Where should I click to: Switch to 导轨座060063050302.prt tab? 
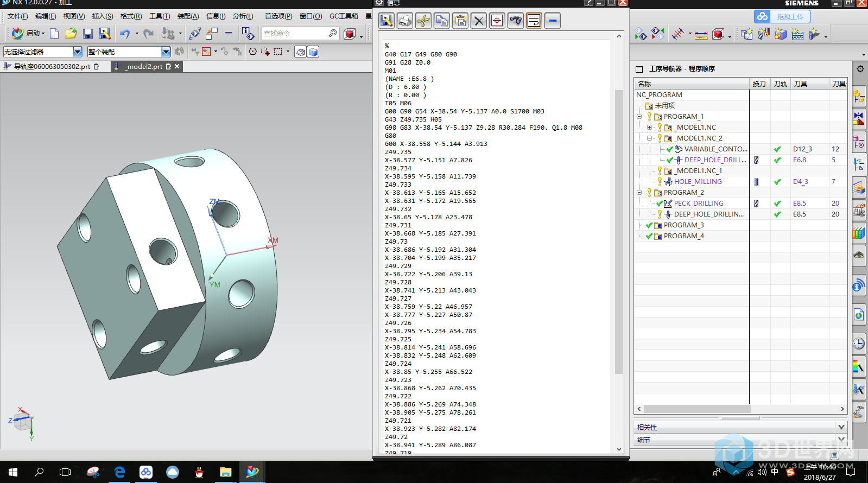(52, 66)
